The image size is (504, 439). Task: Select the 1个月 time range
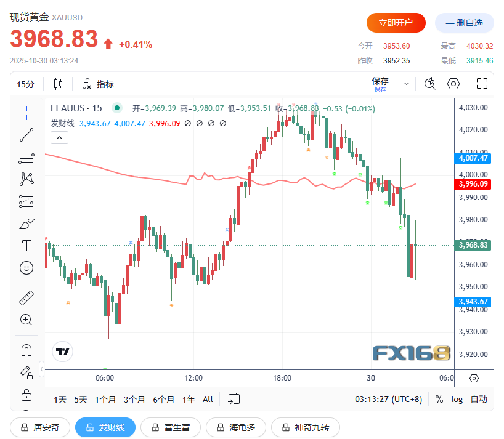point(105,400)
